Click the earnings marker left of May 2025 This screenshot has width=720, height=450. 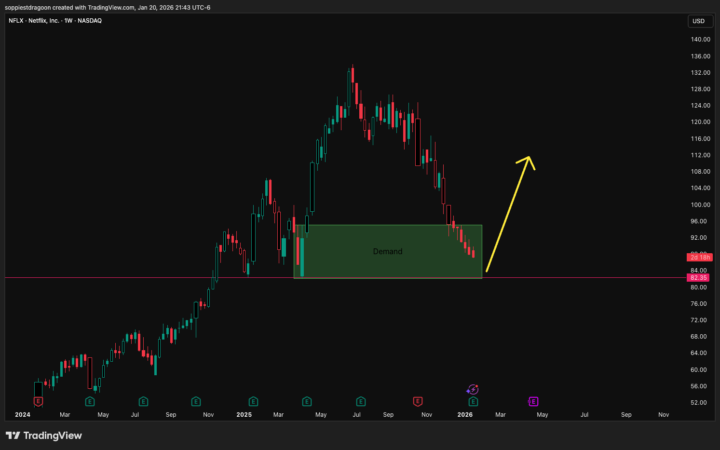coord(307,402)
